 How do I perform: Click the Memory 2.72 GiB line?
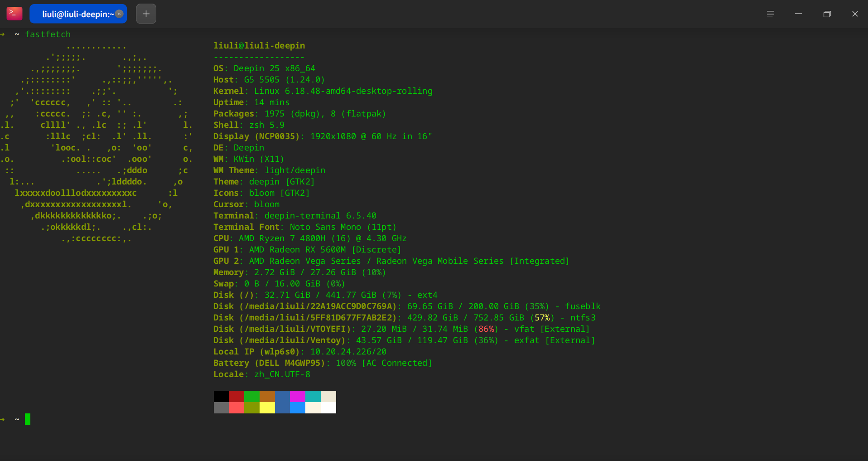[299, 272]
